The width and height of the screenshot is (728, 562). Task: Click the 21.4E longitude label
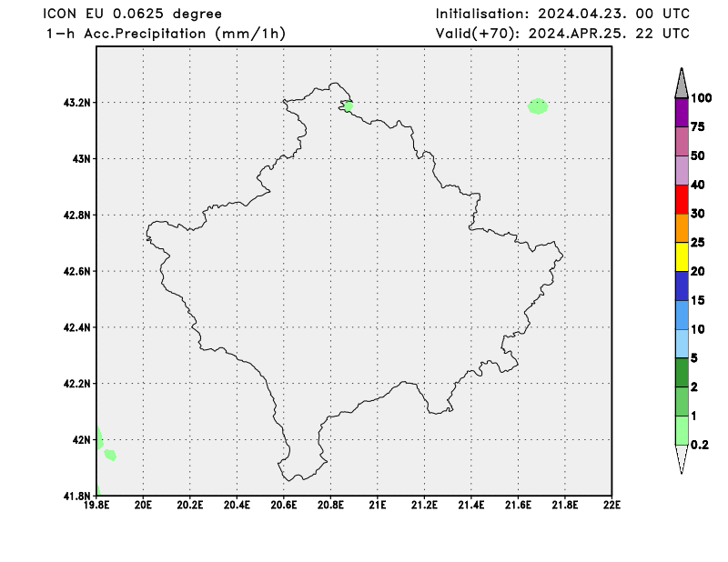[x=471, y=505]
